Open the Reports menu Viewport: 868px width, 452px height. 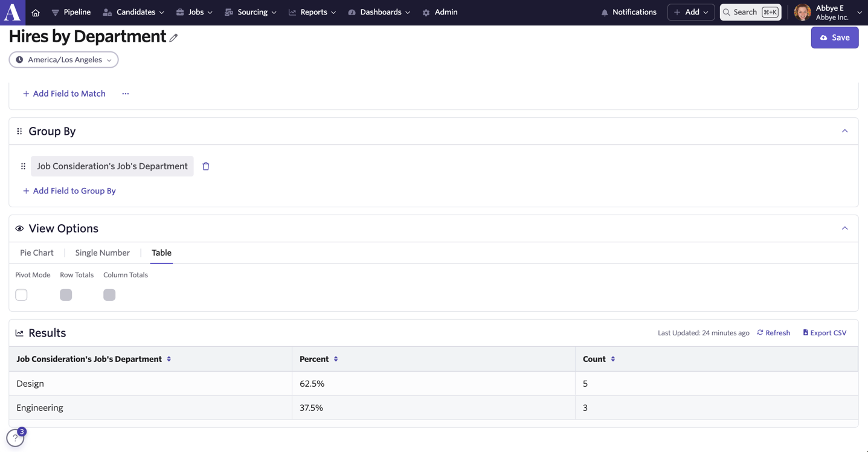(x=312, y=12)
